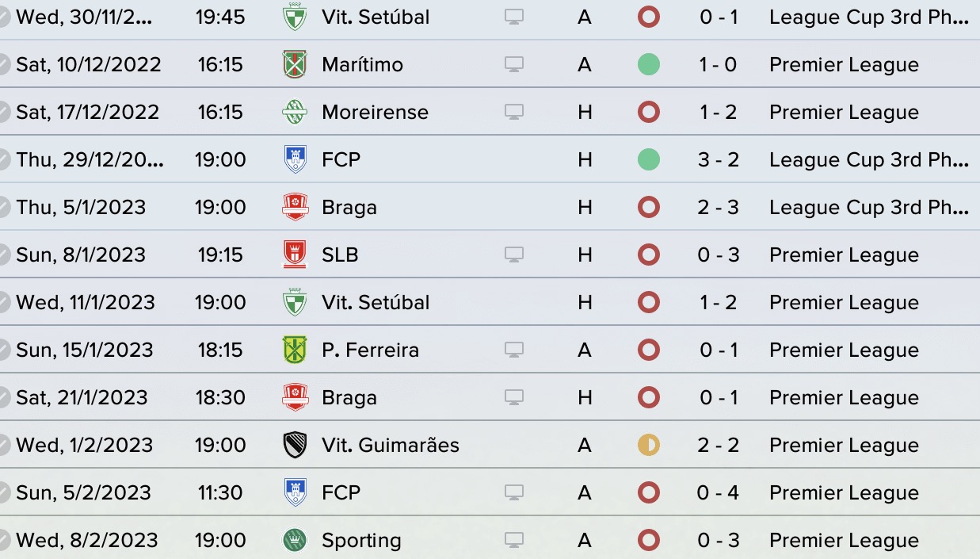
Task: Click the Marítimo club badge
Action: point(295,64)
